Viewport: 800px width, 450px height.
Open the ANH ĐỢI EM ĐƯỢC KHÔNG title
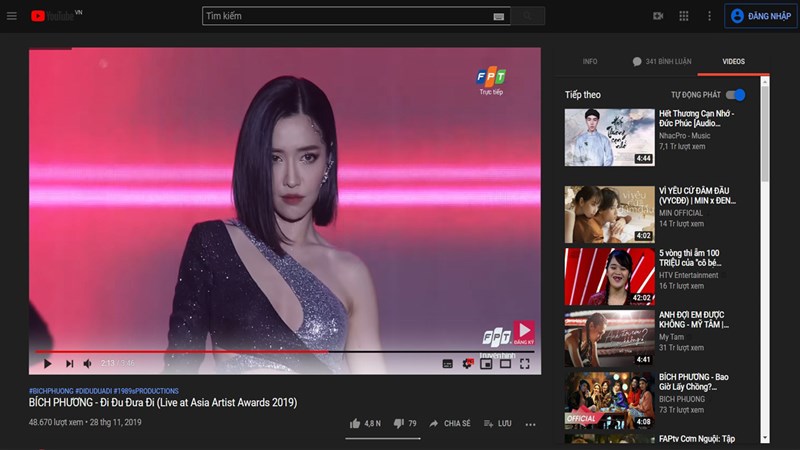point(694,319)
